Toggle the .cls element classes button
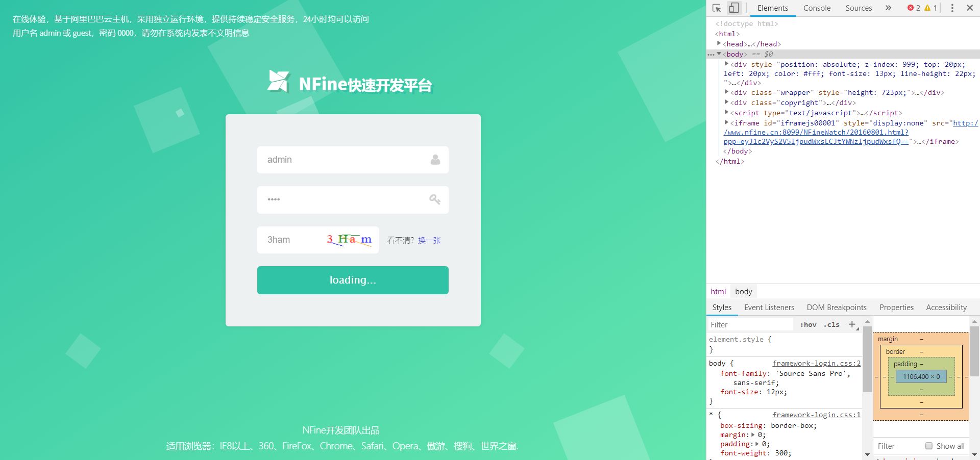This screenshot has height=460, width=980. point(831,324)
